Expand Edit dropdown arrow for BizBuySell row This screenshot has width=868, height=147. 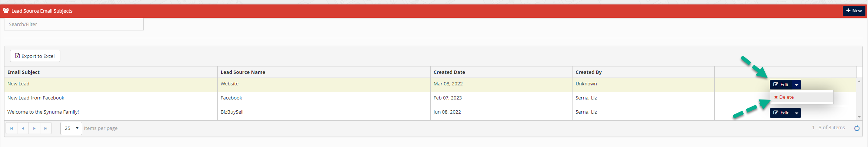[796, 113]
